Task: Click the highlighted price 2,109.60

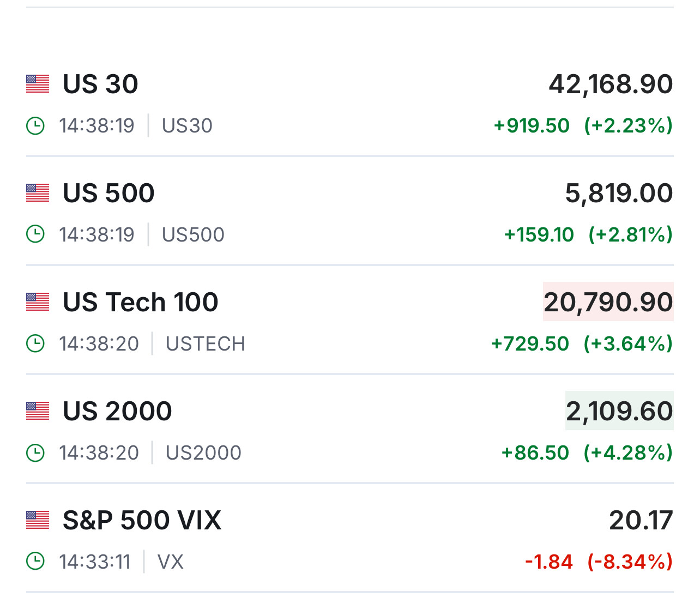Action: (x=619, y=411)
